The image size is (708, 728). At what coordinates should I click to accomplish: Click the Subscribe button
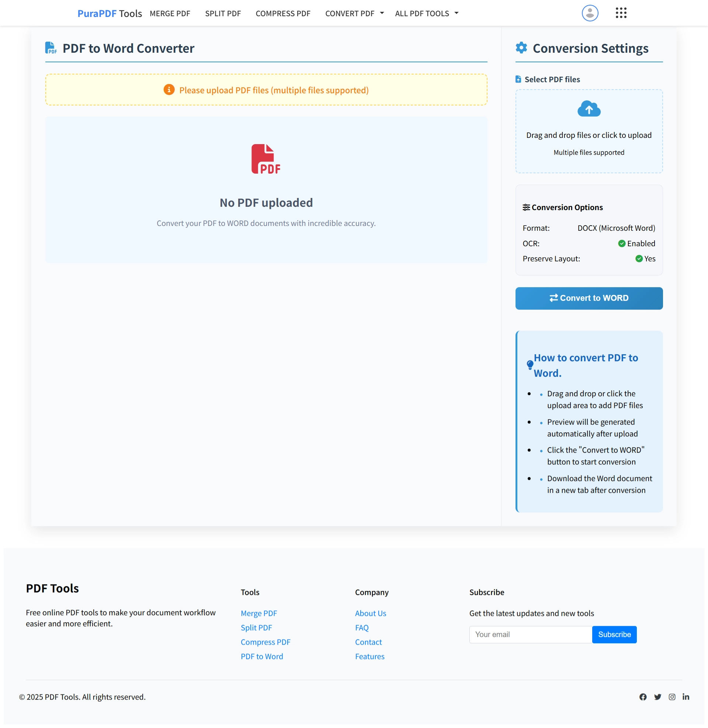click(x=614, y=634)
